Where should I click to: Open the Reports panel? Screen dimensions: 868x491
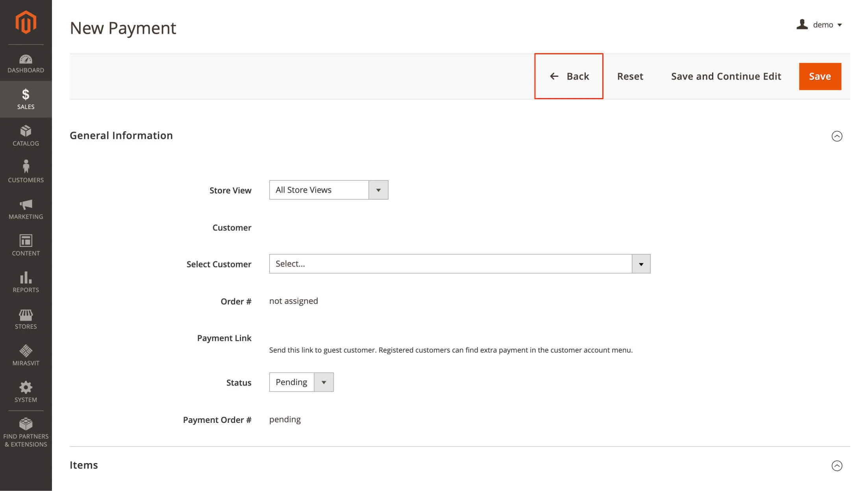click(26, 281)
